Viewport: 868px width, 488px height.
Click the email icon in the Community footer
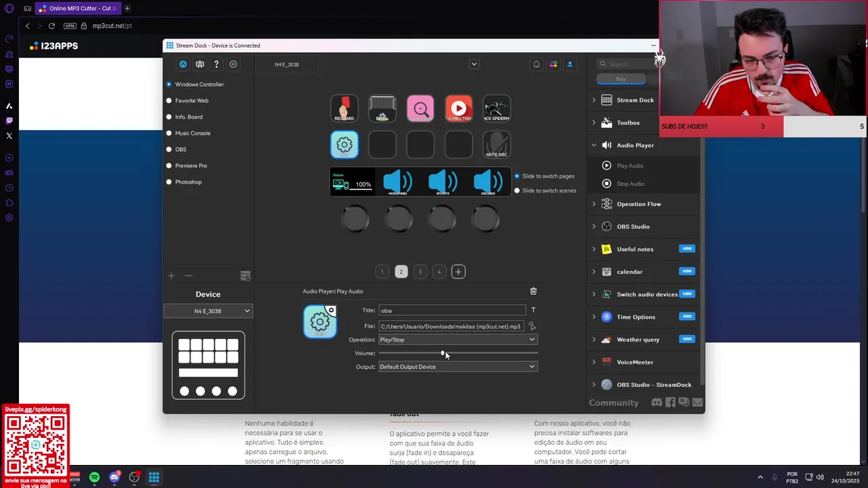pos(697,403)
